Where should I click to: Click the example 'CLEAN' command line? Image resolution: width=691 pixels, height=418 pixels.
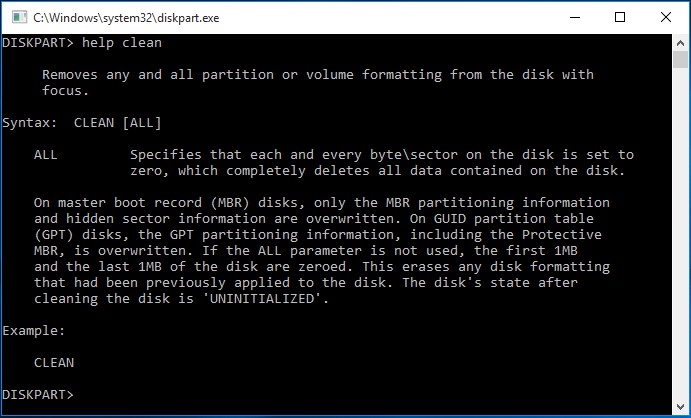pyautogui.click(x=54, y=363)
